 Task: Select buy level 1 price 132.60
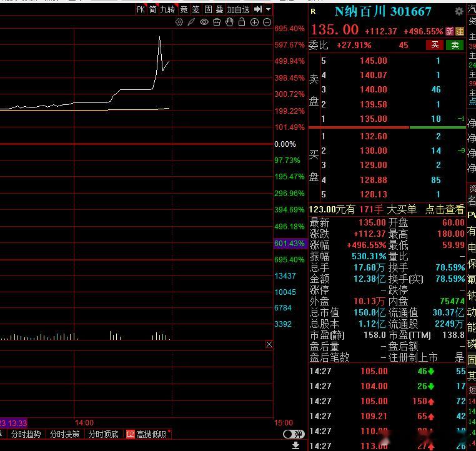pos(374,136)
